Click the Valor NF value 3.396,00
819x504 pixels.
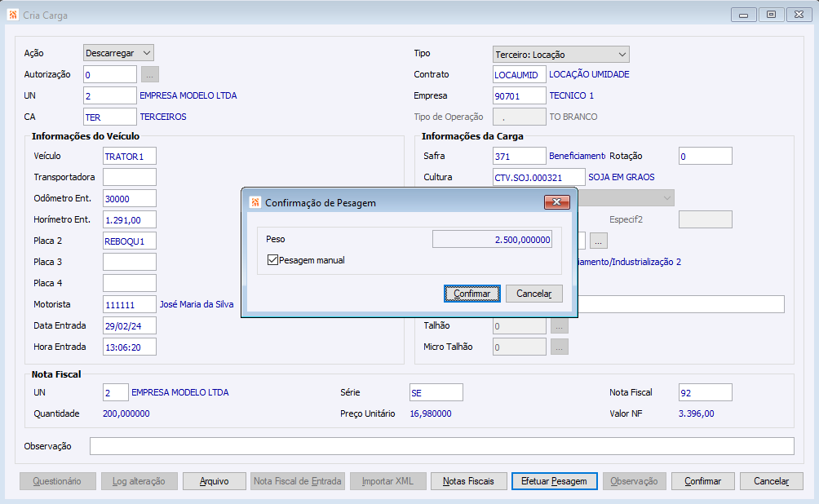point(697,413)
